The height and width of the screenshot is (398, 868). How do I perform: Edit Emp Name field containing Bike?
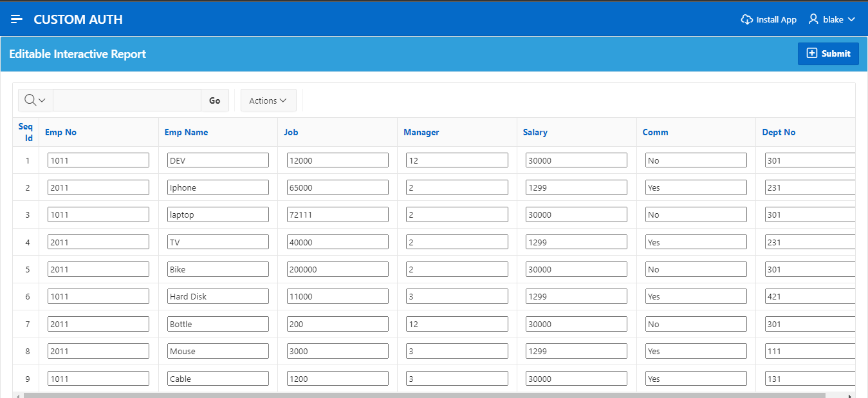click(x=217, y=269)
